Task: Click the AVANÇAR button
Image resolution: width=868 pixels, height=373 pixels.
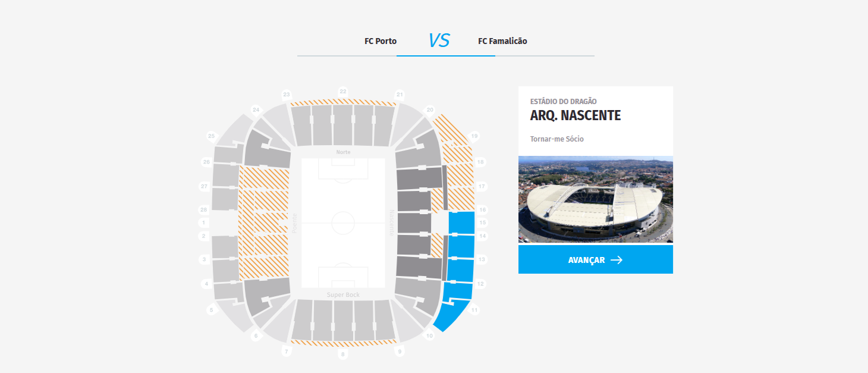Action: (595, 259)
